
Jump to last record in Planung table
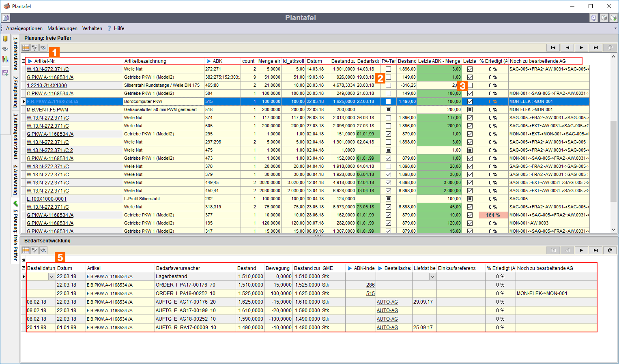[596, 47]
